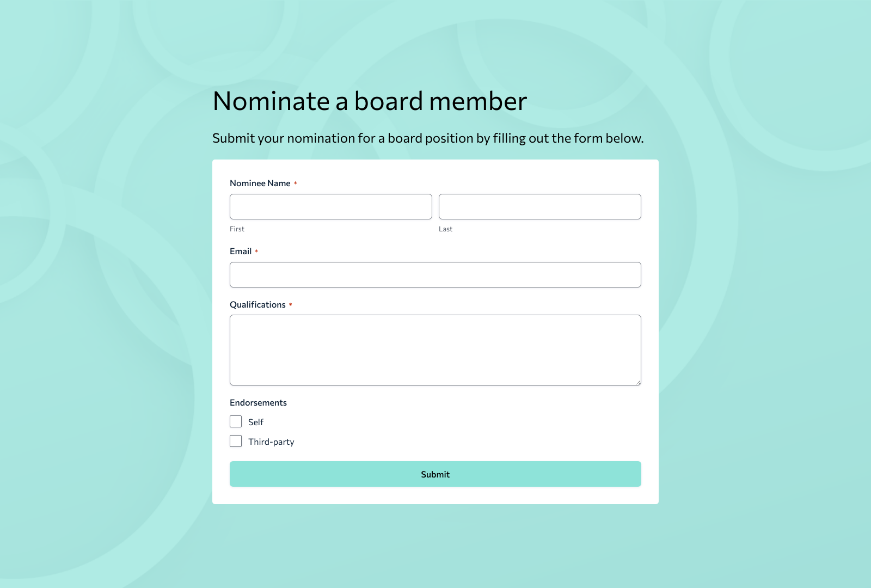Click the "Self" option label text
Image resolution: width=871 pixels, height=588 pixels.
256,422
